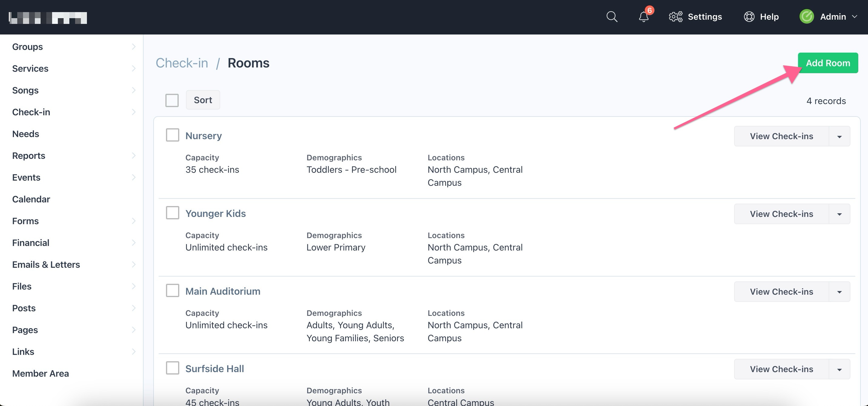This screenshot has width=868, height=406.
Task: Open Files in the sidebar
Action: (22, 286)
